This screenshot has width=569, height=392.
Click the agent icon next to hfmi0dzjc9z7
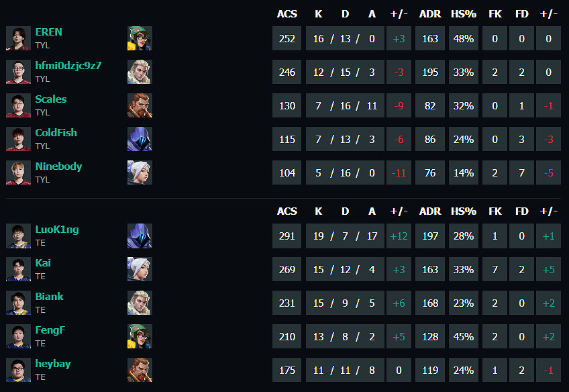point(140,72)
